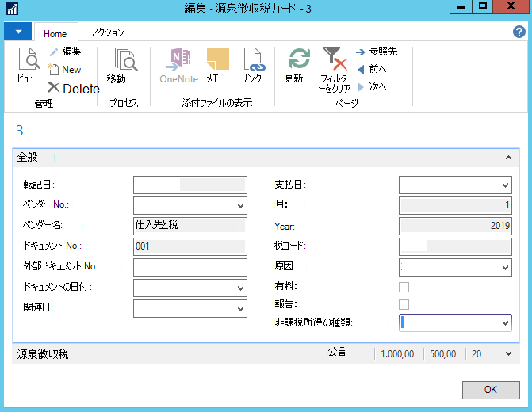Open 非課税所得の種類 dropdown arrow

(505, 322)
